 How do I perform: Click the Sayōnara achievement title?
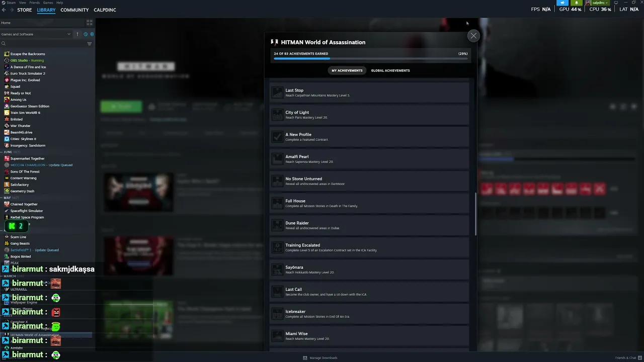click(x=294, y=267)
